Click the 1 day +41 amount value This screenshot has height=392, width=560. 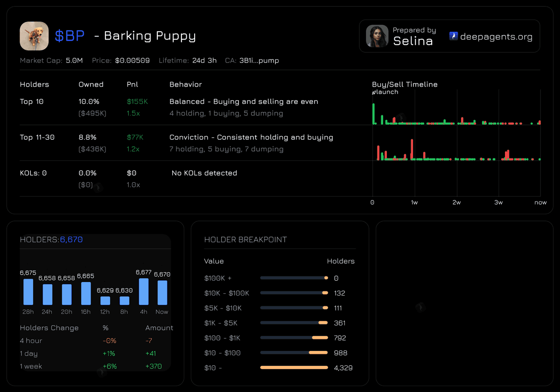pyautogui.click(x=150, y=354)
